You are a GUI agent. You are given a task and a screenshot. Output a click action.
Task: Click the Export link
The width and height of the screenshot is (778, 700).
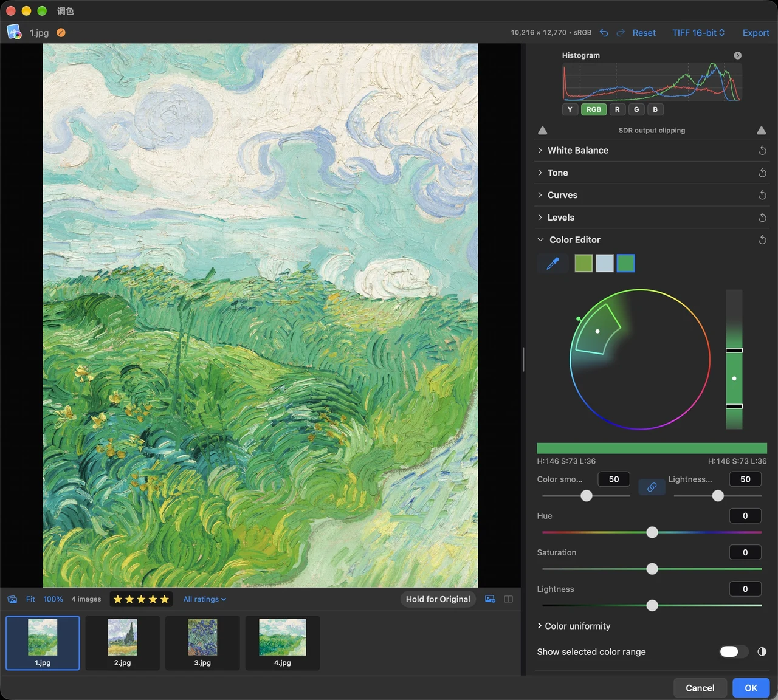tap(756, 33)
